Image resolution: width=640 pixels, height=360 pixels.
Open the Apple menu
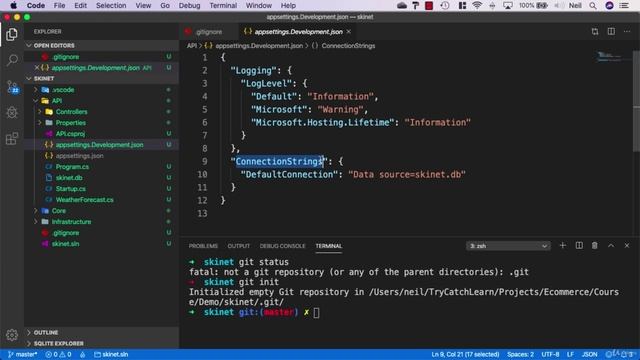(x=13, y=5)
